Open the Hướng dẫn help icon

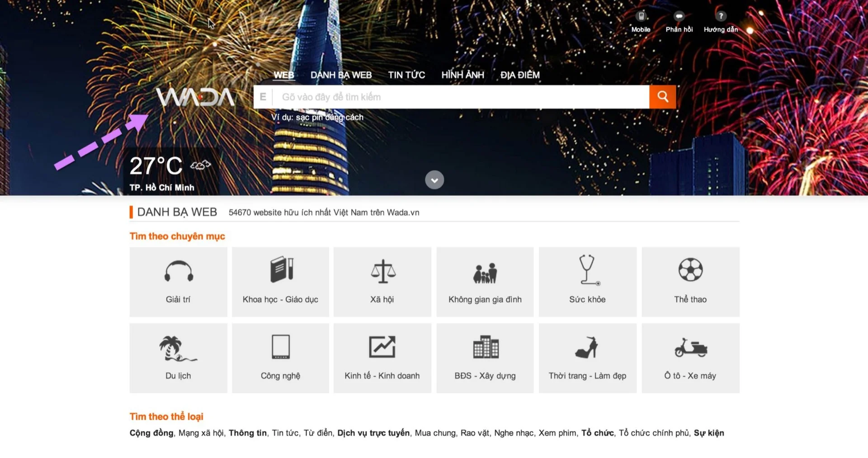click(721, 17)
